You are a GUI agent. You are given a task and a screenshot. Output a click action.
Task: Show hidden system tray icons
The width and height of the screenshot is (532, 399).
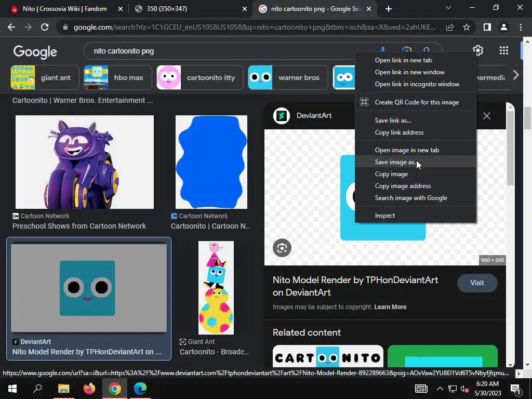tap(440, 389)
